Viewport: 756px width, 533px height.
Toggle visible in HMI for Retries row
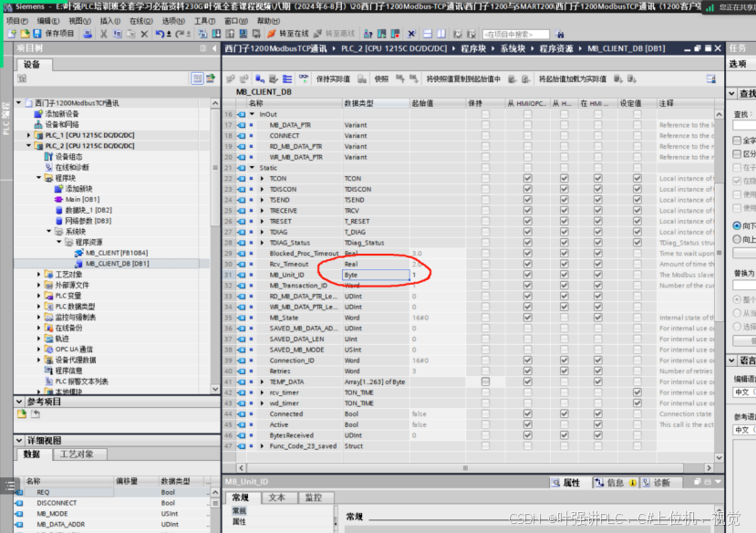(598, 371)
